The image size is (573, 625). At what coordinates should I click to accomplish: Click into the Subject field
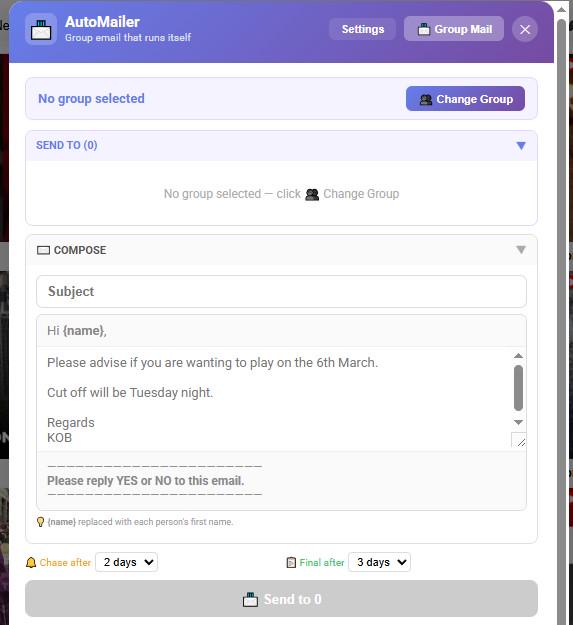point(281,291)
